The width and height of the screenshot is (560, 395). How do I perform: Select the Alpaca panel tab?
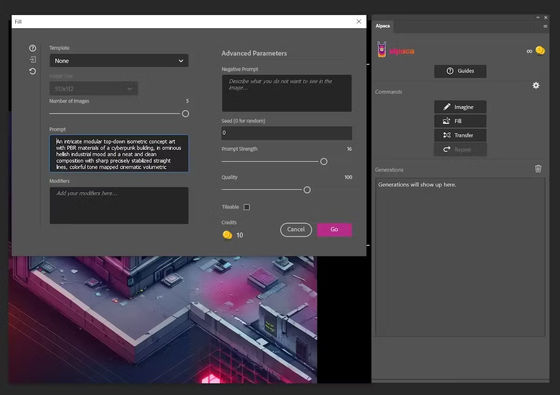pos(383,26)
